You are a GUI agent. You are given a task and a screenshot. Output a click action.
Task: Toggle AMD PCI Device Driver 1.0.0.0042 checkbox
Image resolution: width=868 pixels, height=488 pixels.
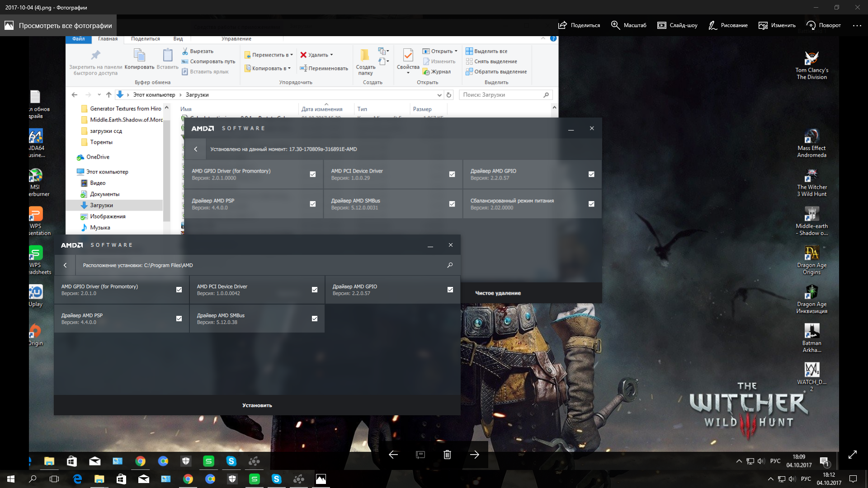(x=315, y=290)
